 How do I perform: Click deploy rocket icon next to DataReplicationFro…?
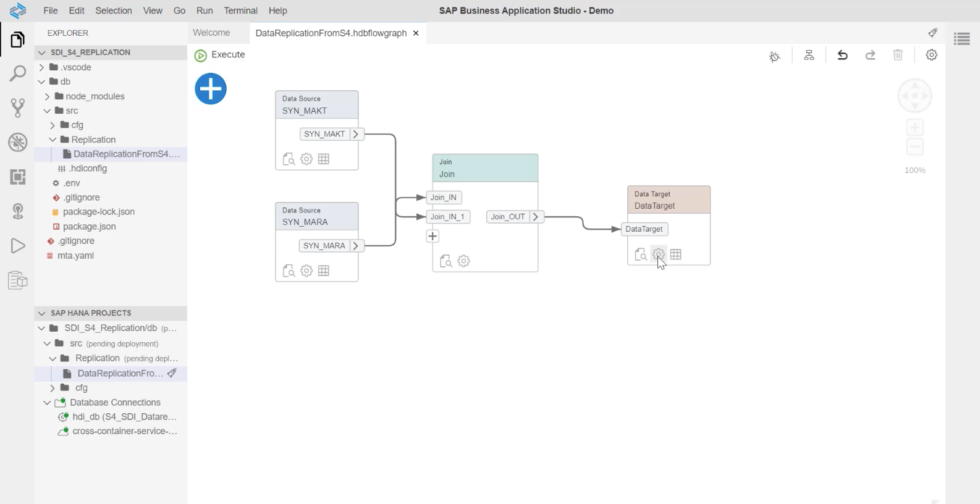[172, 373]
